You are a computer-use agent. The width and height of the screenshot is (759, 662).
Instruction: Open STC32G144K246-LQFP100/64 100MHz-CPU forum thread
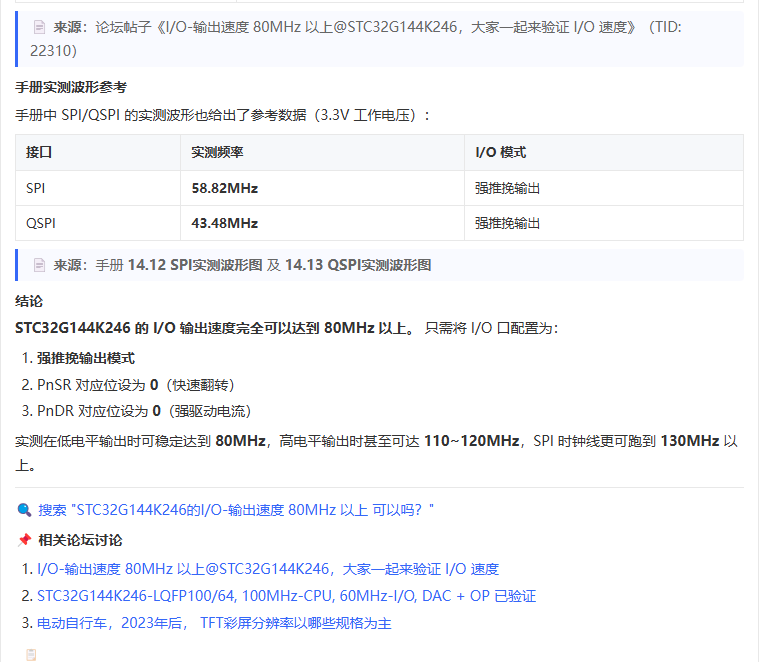287,596
